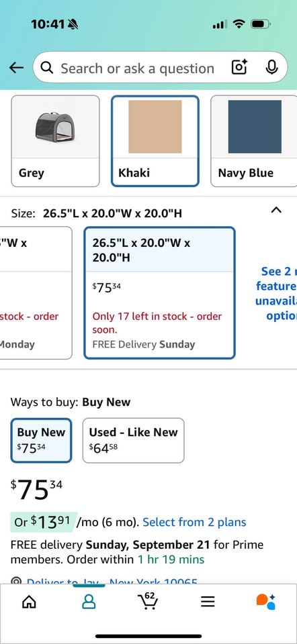This screenshot has height=644, width=297.
Task: Go to Home tab icon
Action: click(x=29, y=602)
